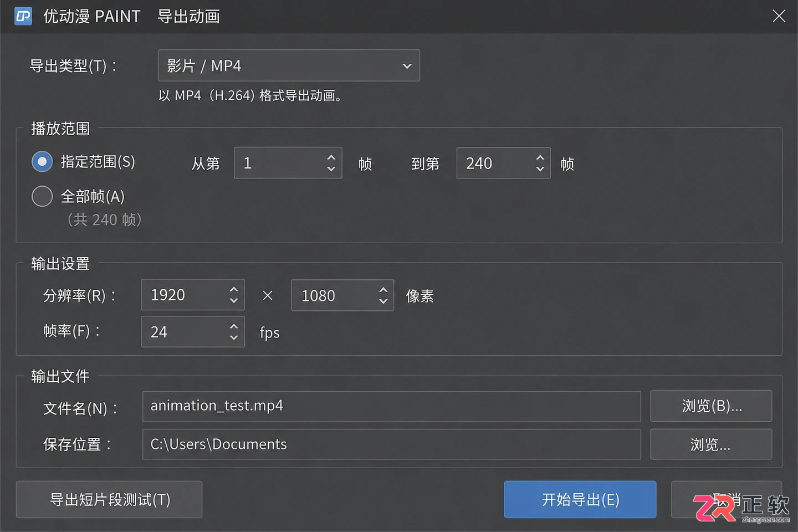Click the 导出类型(T) label

74,66
